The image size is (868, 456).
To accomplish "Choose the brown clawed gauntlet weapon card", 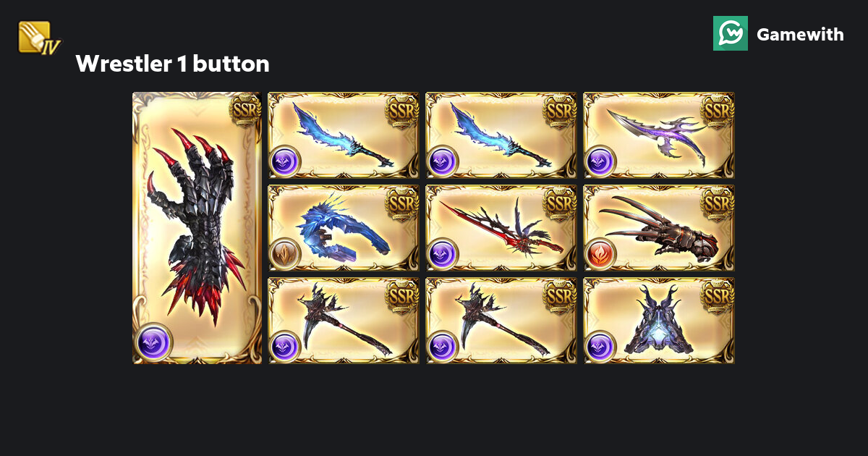I will click(659, 228).
